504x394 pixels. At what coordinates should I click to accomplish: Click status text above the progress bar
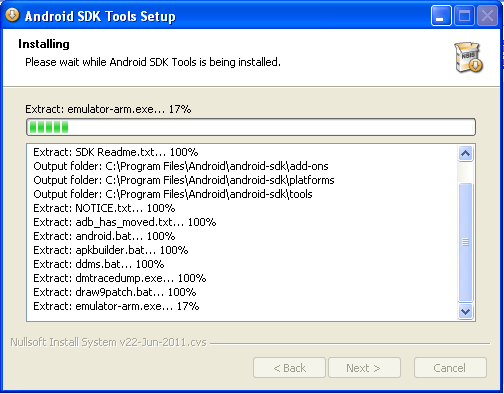[x=108, y=109]
